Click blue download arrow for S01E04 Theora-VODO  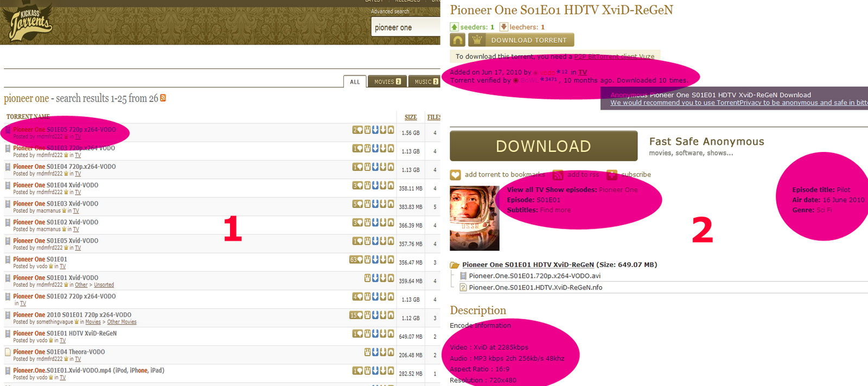tap(375, 352)
